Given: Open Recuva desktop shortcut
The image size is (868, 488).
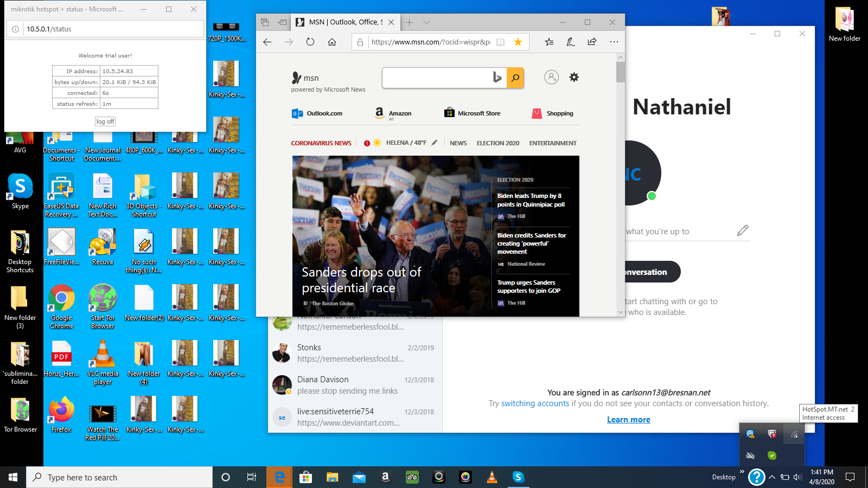Looking at the screenshot, I should point(103,247).
